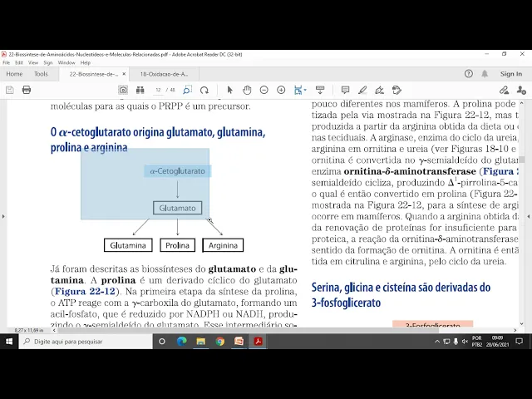Choose the Hand pan tool
532x399 pixels.
tap(247, 90)
